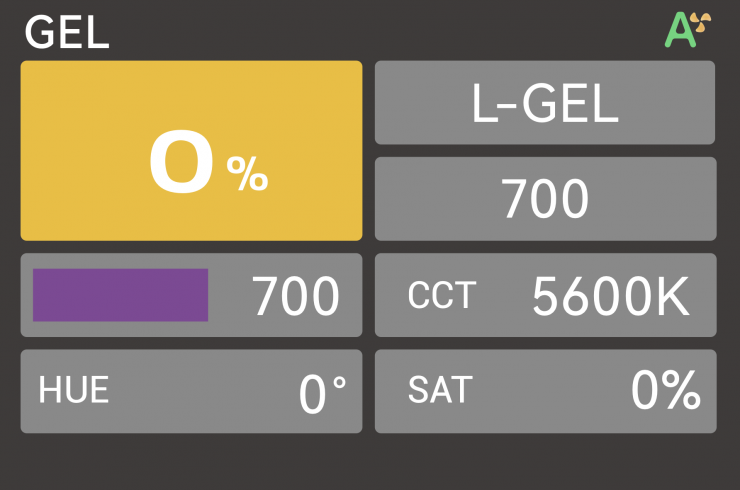Viewport: 740px width, 490px height.
Task: Click the 0° hue value
Action: [x=322, y=394]
